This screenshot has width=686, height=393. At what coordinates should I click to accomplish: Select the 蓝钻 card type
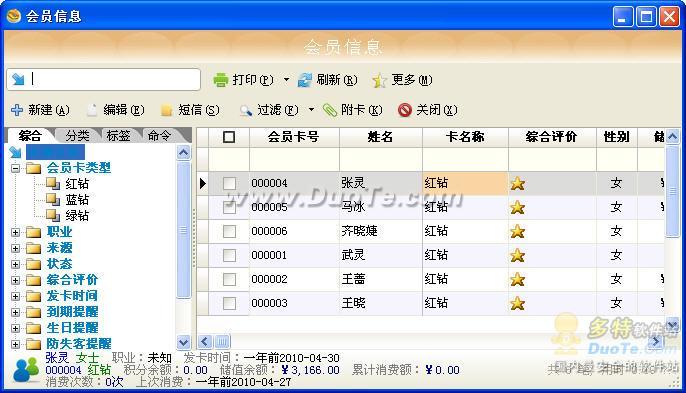tap(77, 200)
